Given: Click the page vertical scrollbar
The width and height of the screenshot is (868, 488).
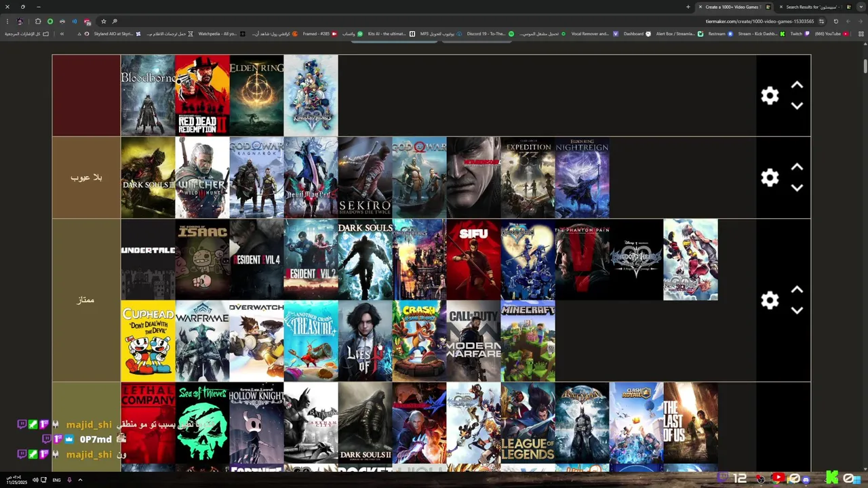Looking at the screenshot, I should click(865, 66).
